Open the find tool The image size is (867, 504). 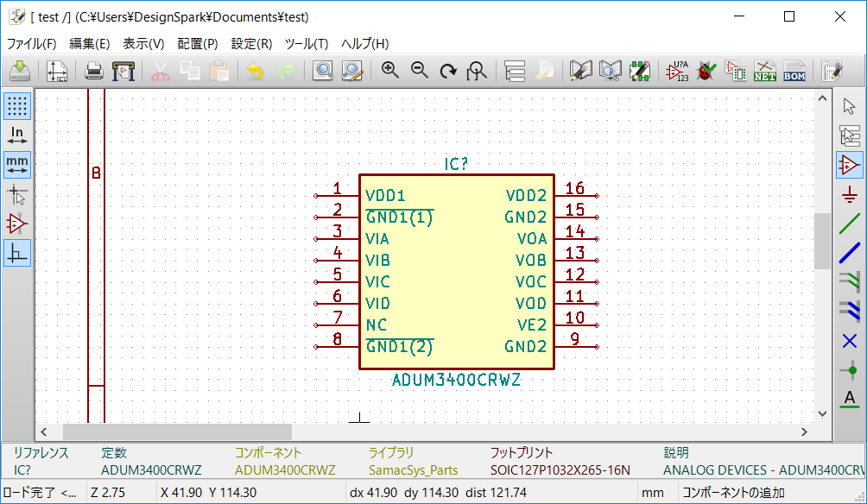pyautogui.click(x=322, y=71)
